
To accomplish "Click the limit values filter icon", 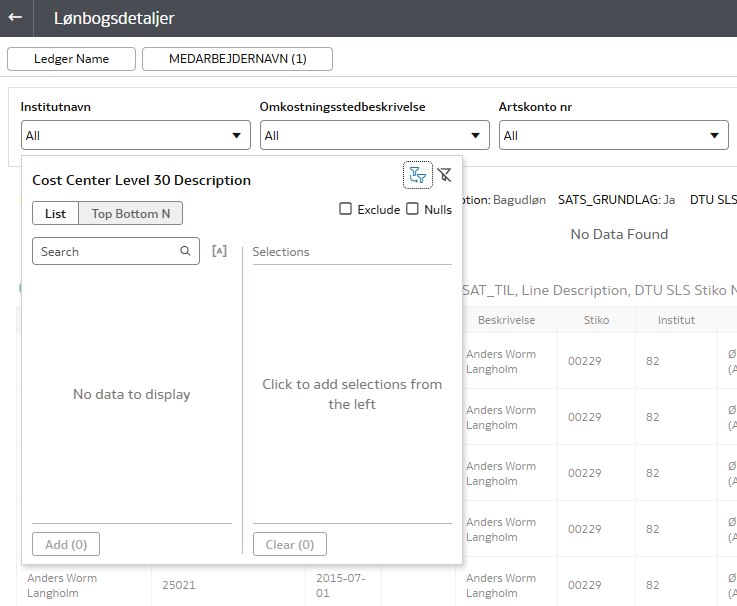I will (x=417, y=175).
